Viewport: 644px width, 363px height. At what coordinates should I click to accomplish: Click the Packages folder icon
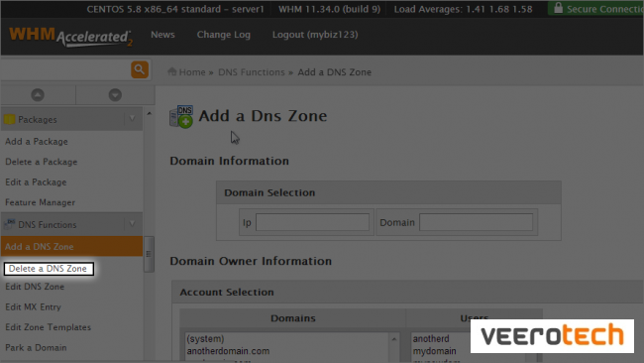point(10,119)
